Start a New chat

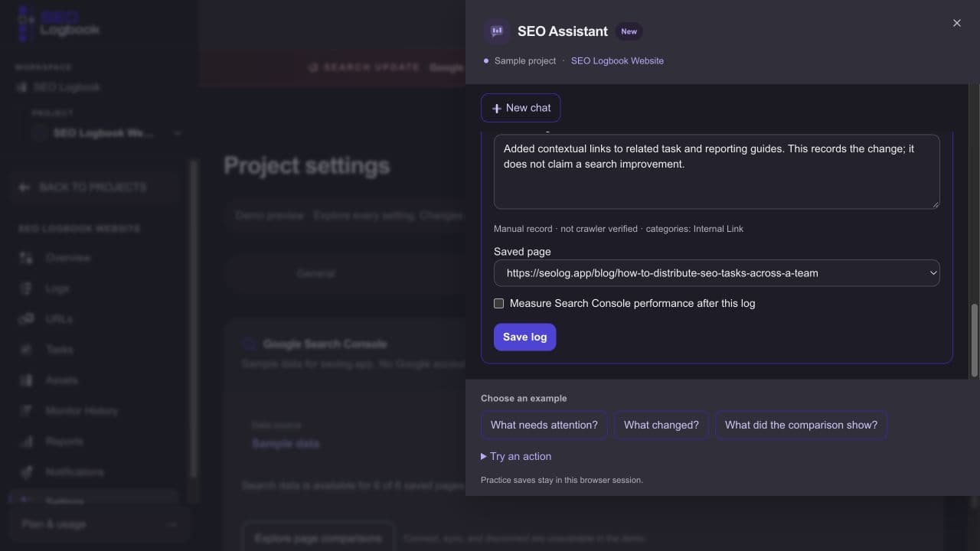coord(521,108)
